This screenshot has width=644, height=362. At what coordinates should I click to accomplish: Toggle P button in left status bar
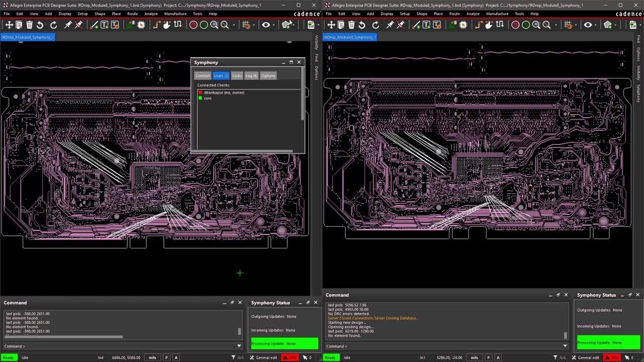pos(167,357)
